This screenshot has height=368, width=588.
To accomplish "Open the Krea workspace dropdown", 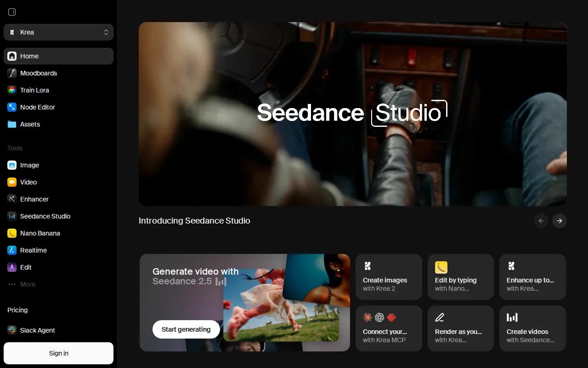I will click(59, 32).
